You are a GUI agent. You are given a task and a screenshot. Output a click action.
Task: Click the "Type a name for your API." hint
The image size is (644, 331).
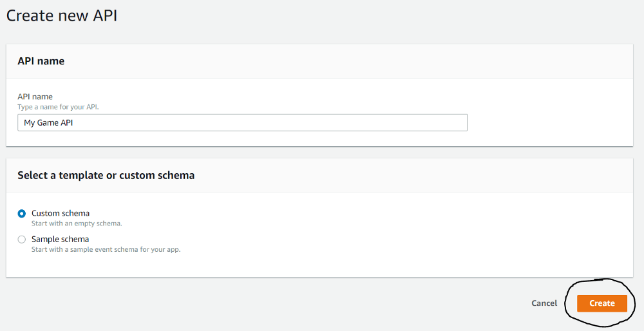click(x=58, y=106)
